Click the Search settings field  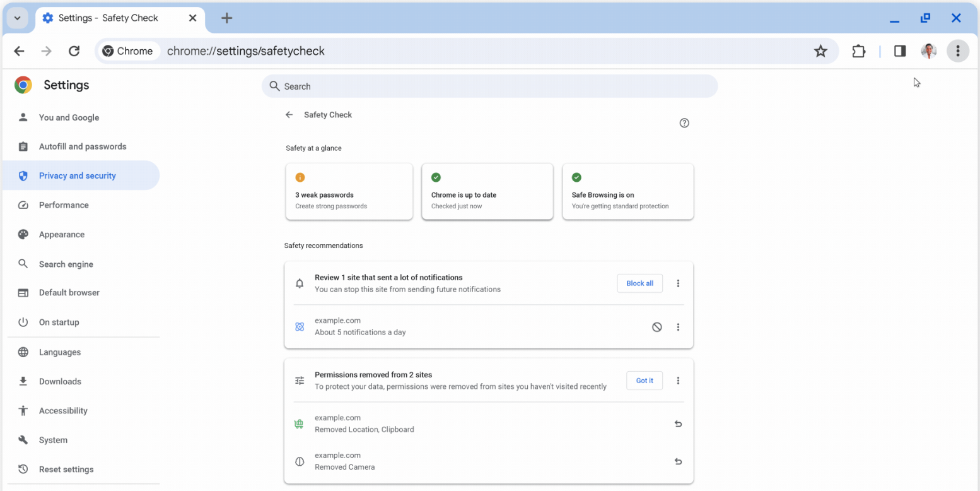point(489,86)
